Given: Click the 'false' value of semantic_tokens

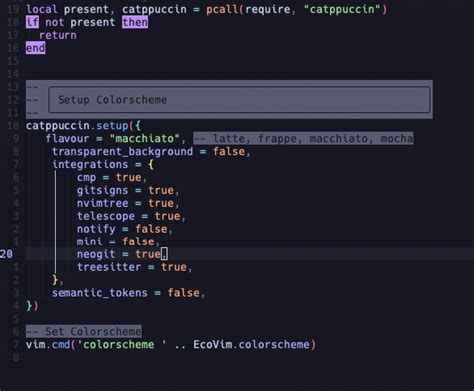Looking at the screenshot, I should tap(183, 293).
